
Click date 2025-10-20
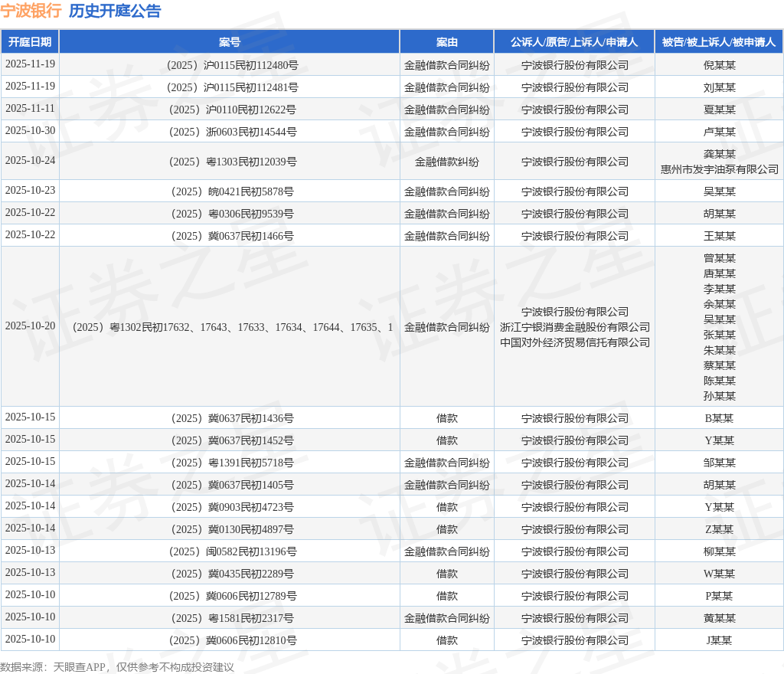(30, 326)
